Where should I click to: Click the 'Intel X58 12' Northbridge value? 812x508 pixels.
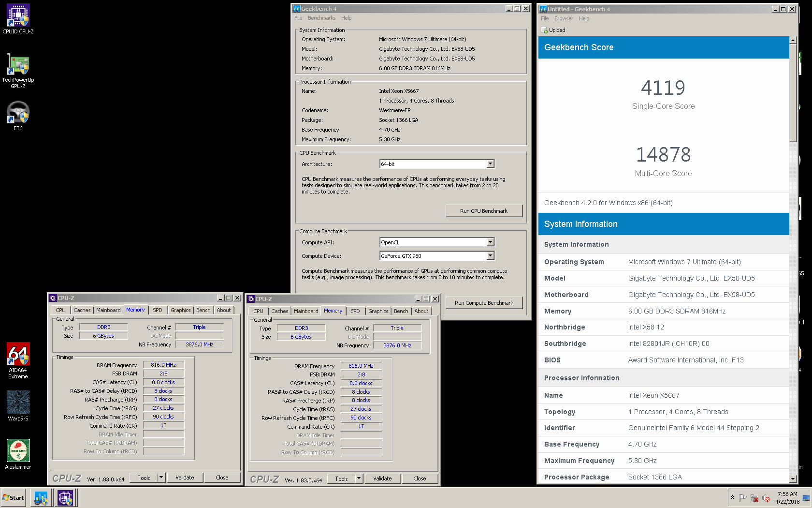[646, 327]
